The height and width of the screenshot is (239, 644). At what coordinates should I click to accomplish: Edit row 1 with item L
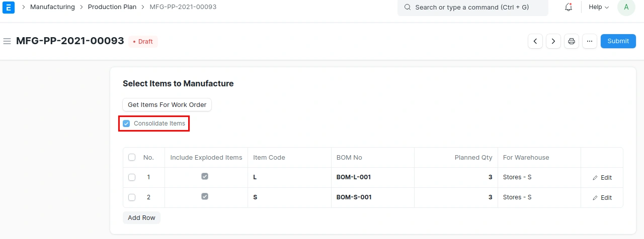coord(602,178)
